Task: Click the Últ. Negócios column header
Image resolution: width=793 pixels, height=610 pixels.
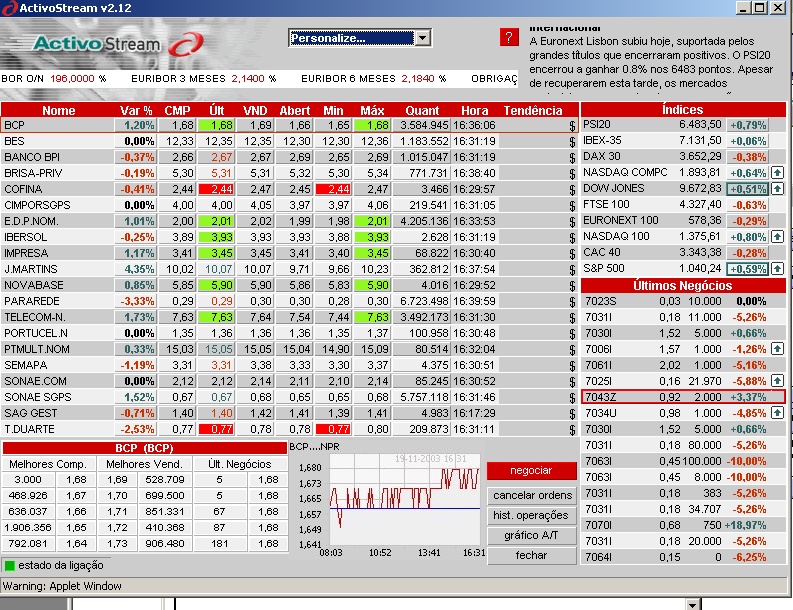Action: [240, 464]
